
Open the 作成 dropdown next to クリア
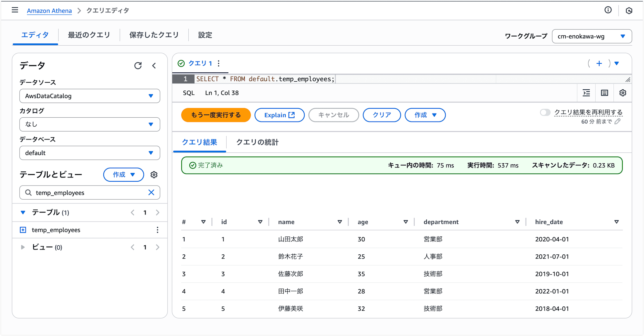pyautogui.click(x=425, y=115)
